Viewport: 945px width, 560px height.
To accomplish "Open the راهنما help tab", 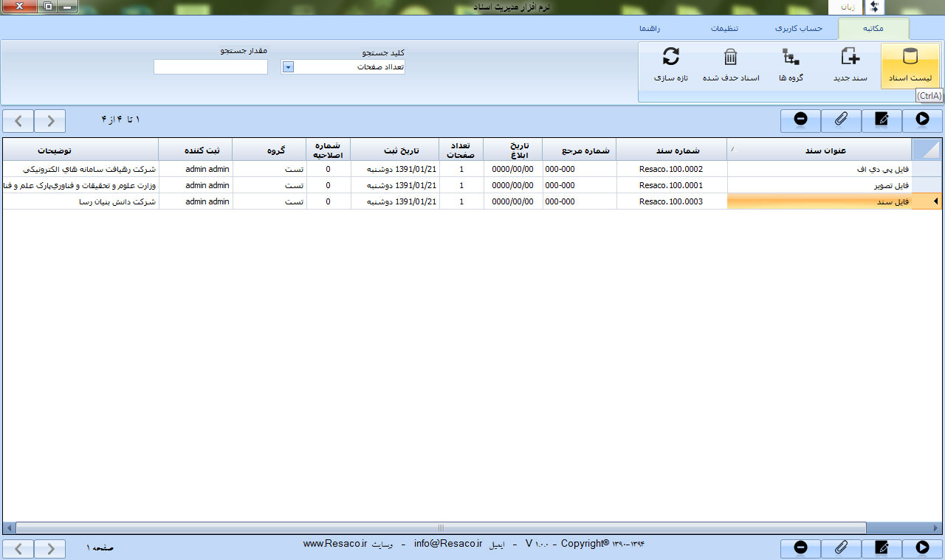I will 650,29.
